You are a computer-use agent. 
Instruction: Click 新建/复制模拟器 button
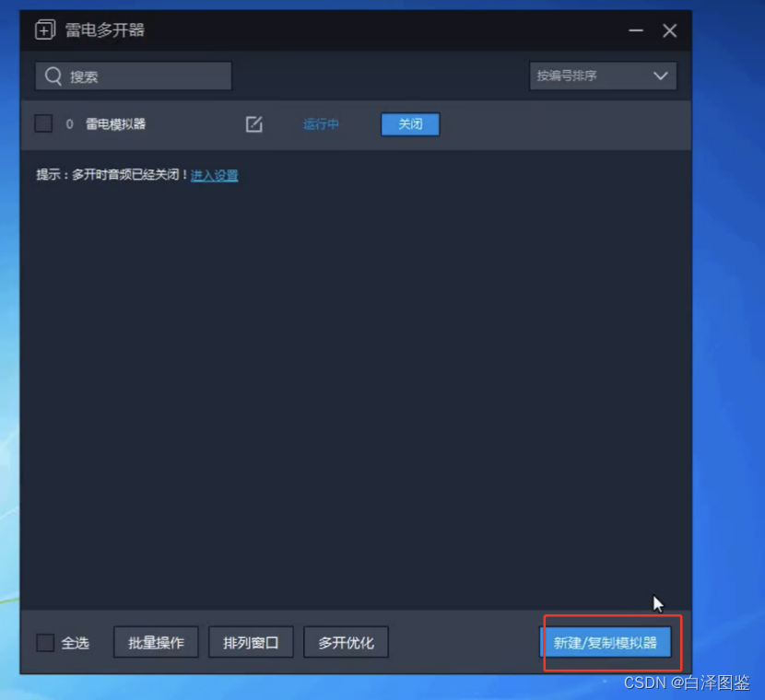coord(606,643)
